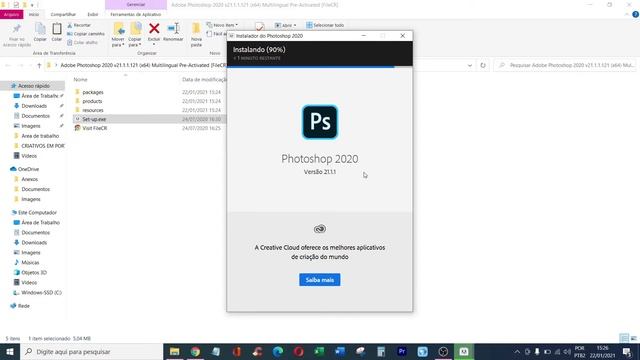Close the Photoshop installer window
The image size is (640, 360).
tap(402, 36)
